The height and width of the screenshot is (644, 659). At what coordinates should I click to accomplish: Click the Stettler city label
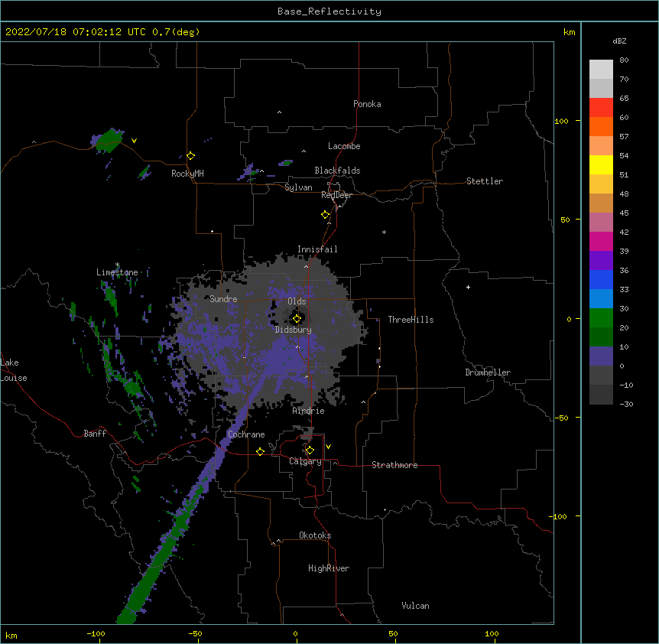[x=485, y=181]
